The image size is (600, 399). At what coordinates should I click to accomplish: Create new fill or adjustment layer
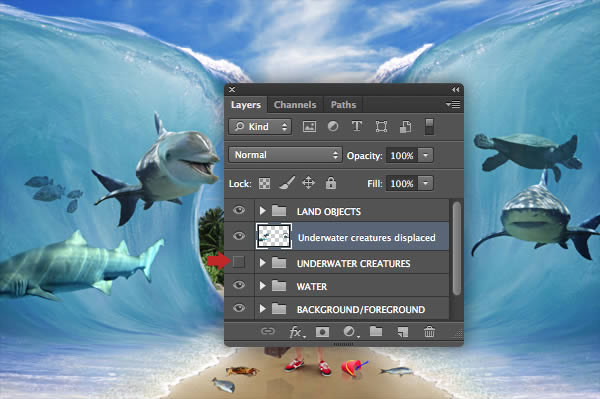coord(350,332)
